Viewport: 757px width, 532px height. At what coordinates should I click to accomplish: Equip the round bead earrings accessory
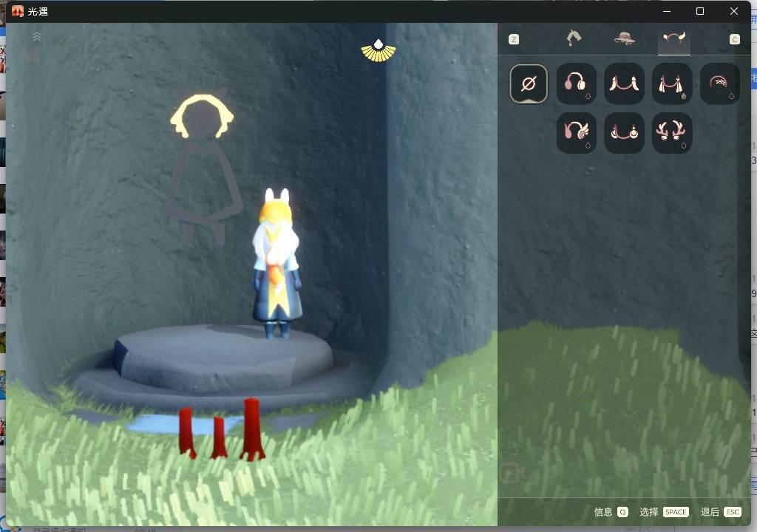coord(624,133)
